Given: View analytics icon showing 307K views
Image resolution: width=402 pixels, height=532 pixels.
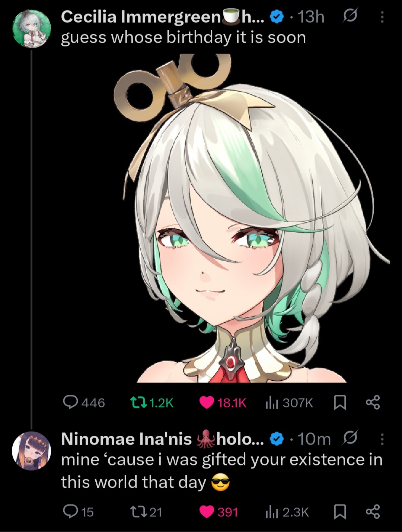Looking at the screenshot, I should pos(272,403).
